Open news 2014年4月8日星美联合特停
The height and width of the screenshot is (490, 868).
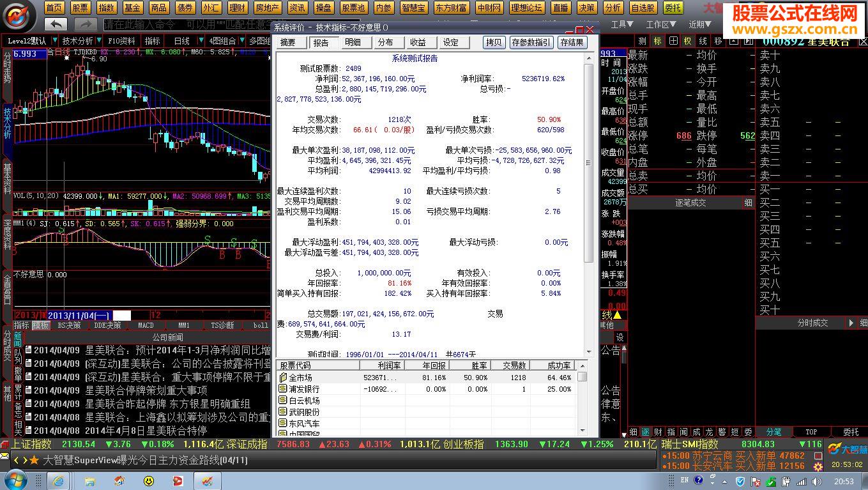coord(146,431)
